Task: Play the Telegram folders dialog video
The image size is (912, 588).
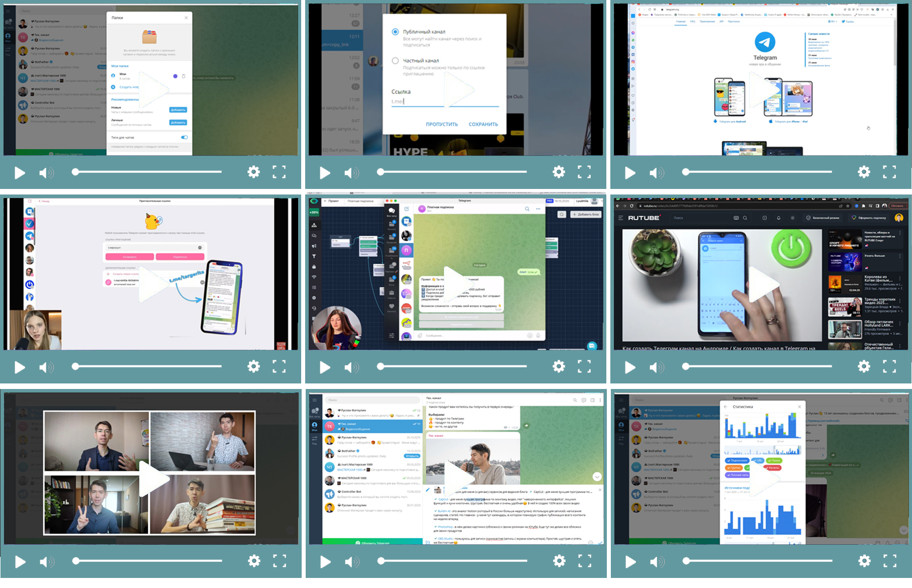Action: pyautogui.click(x=20, y=173)
